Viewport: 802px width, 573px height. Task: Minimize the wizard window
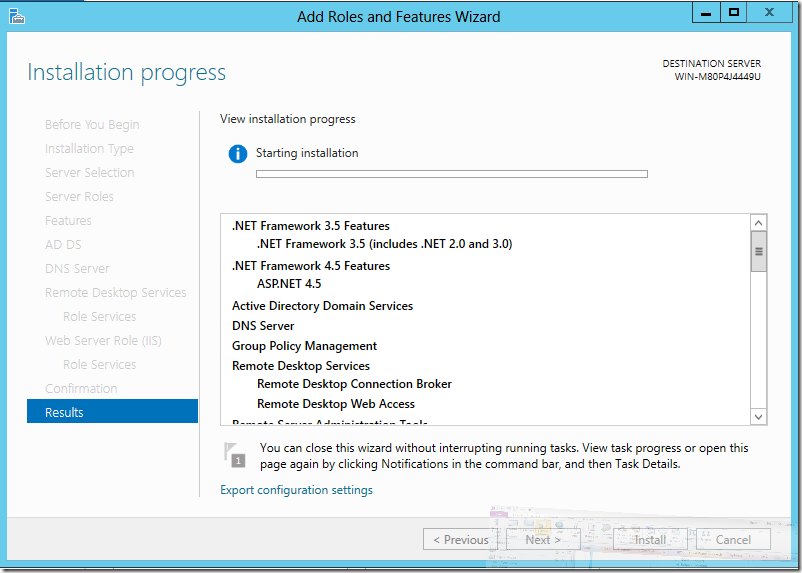tap(705, 12)
